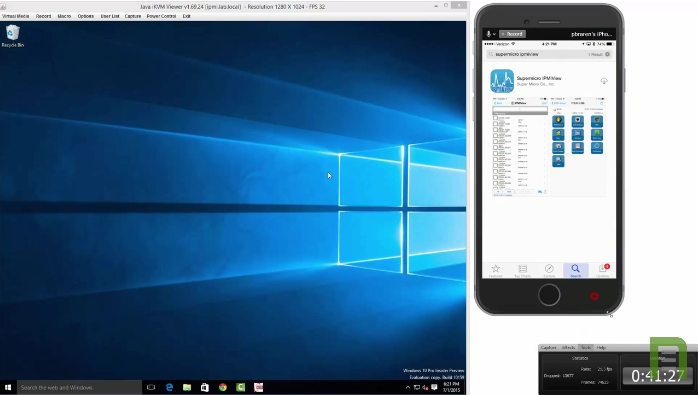Open the Effects menu in recorder window
Viewport: 698px width, 395px height.
(568, 347)
